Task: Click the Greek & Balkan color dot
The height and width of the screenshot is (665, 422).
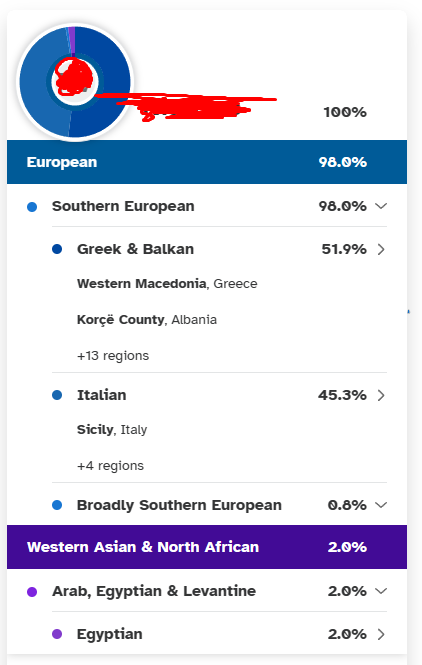Action: point(57,249)
